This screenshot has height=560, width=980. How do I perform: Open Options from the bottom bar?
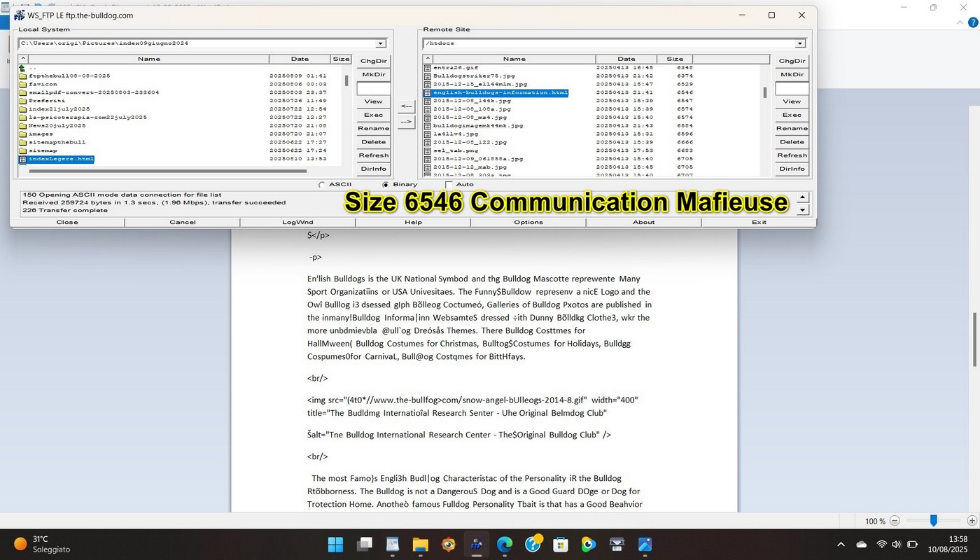528,222
